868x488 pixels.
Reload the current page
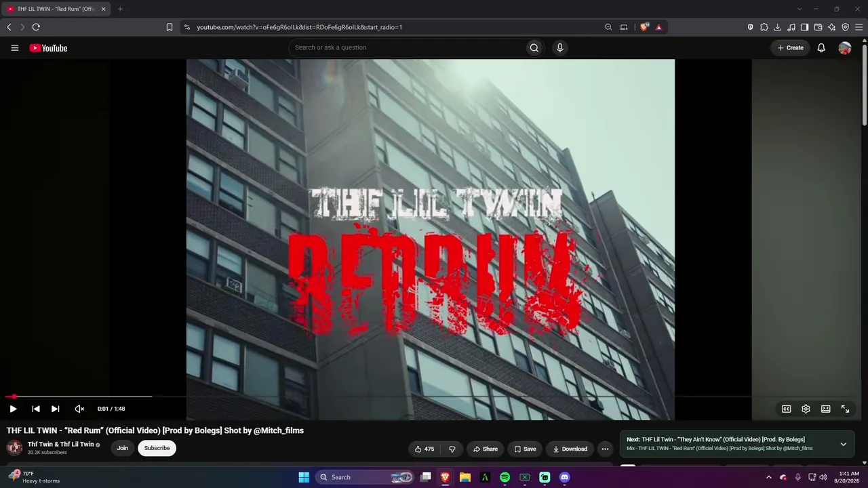(36, 27)
